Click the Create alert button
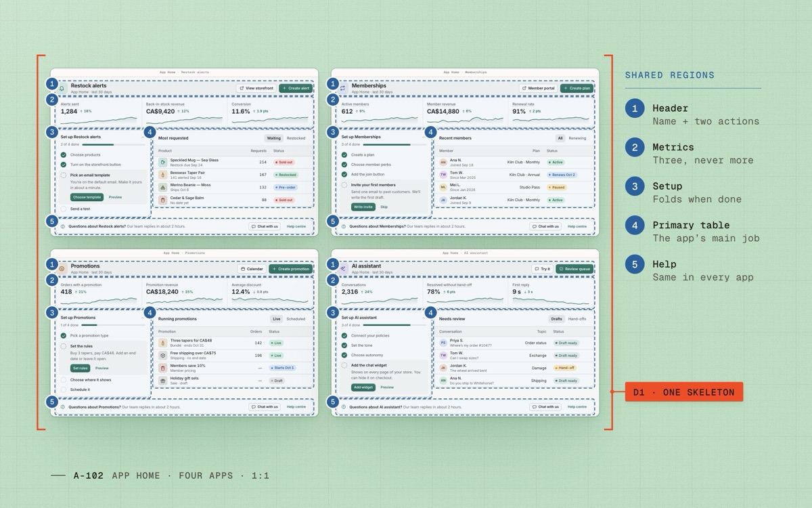This screenshot has height=508, width=812. (296, 88)
